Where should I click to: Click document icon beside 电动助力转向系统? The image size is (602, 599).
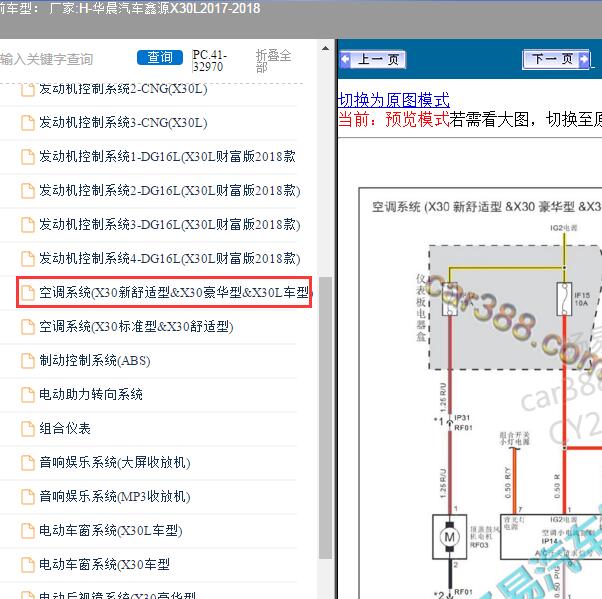coord(28,395)
